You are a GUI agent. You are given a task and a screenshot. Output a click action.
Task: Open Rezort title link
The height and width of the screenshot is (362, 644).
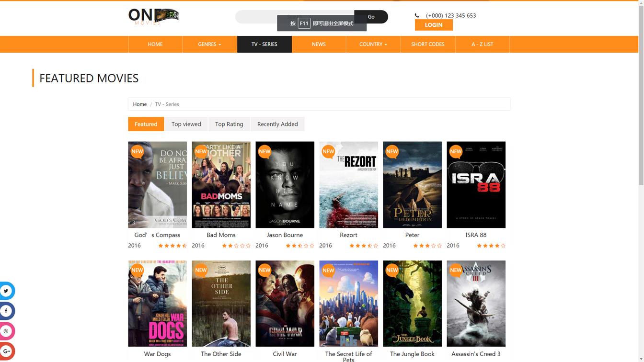tap(348, 235)
